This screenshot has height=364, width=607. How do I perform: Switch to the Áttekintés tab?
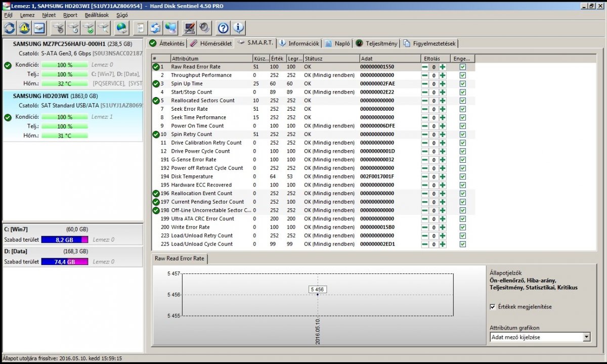click(167, 43)
